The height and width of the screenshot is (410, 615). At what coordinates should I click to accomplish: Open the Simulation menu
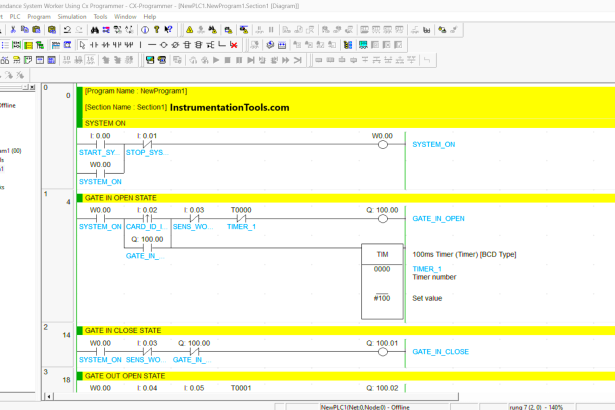coord(71,17)
